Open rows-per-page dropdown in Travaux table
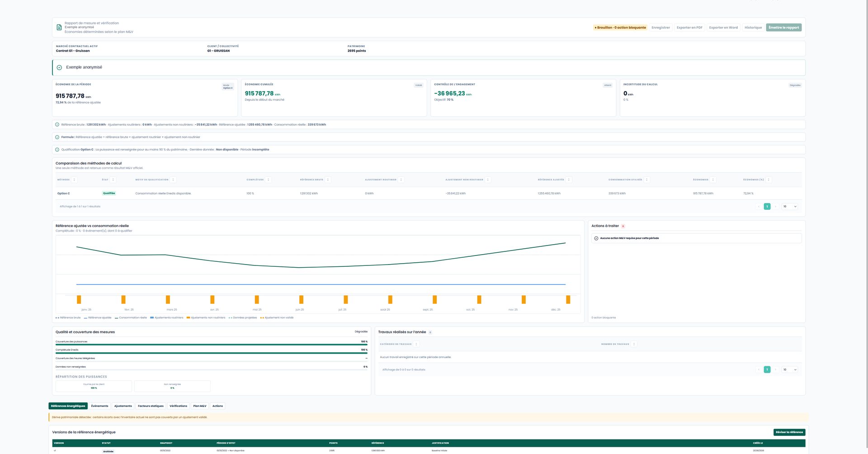 pyautogui.click(x=790, y=370)
